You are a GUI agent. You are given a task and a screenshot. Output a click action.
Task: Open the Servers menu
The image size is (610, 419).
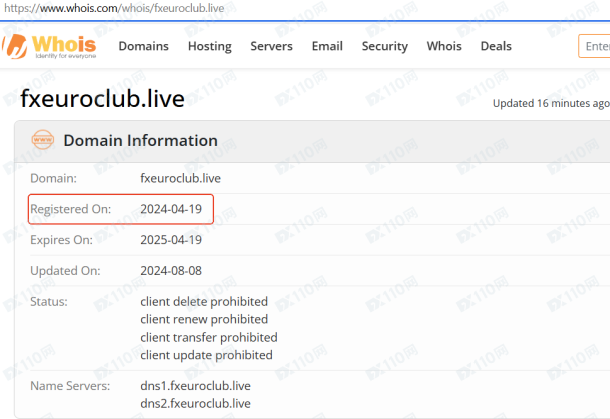(x=271, y=46)
